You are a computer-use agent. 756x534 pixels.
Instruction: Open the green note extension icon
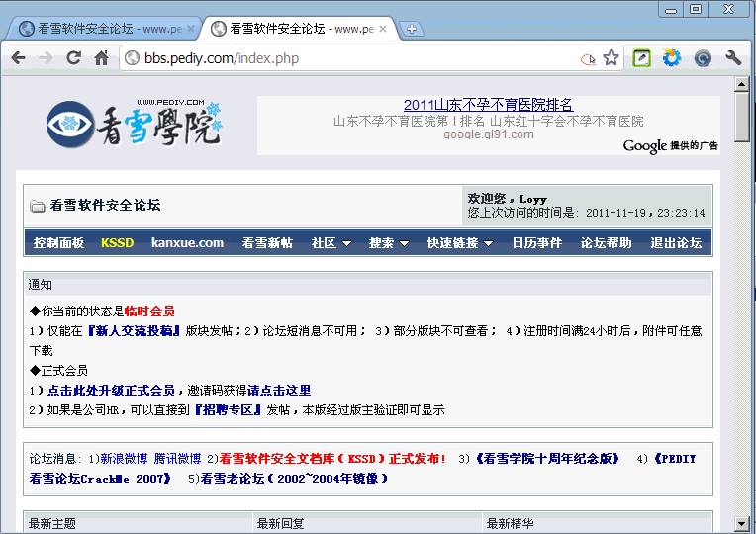pos(642,58)
